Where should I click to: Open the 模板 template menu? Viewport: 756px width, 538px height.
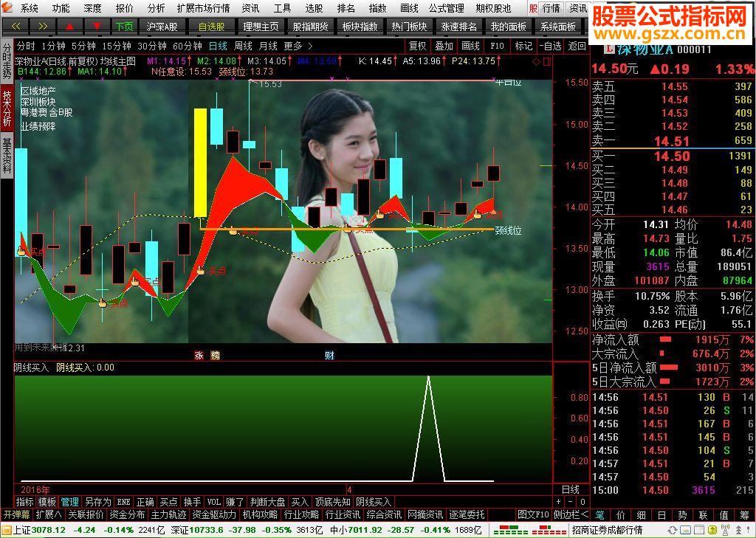[x=47, y=502]
